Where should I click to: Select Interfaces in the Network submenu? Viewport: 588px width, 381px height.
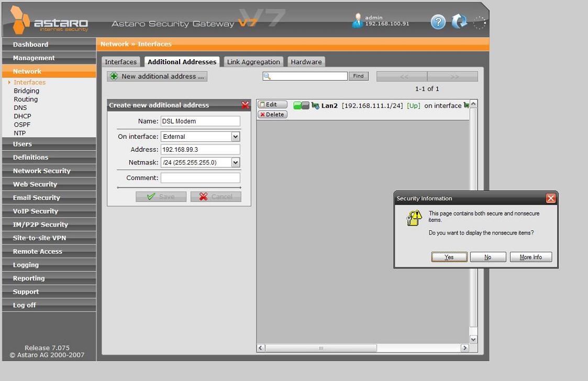[x=30, y=82]
